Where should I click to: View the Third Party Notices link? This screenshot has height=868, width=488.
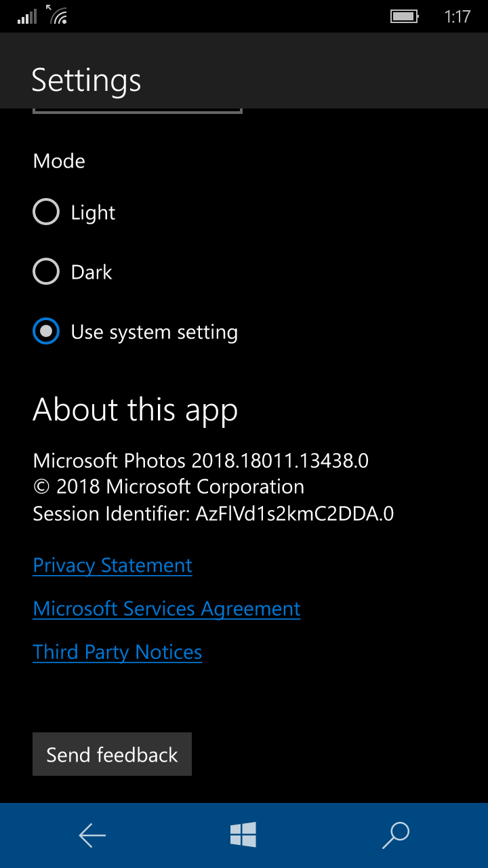(117, 652)
